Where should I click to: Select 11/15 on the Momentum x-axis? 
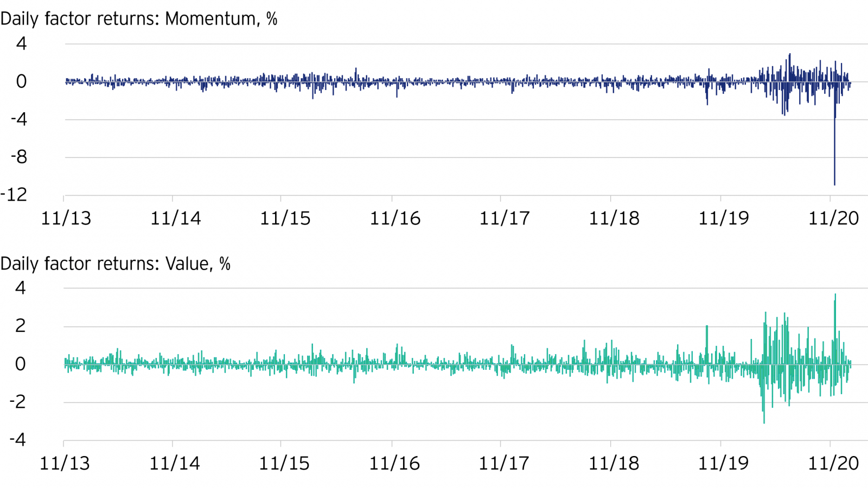click(x=285, y=219)
